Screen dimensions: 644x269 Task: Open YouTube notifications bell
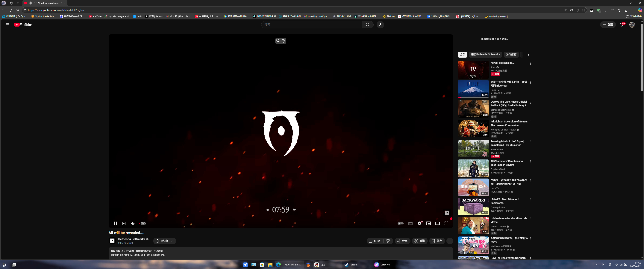tap(621, 24)
